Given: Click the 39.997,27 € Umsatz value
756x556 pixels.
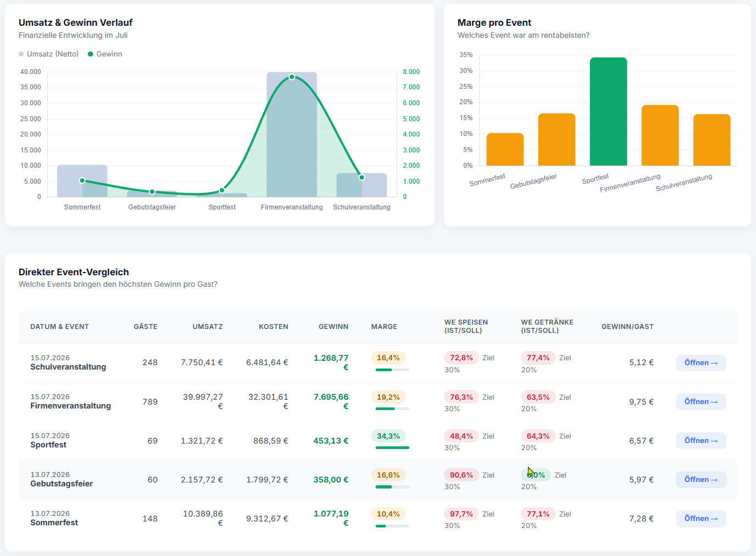Looking at the screenshot, I should 203,401.
